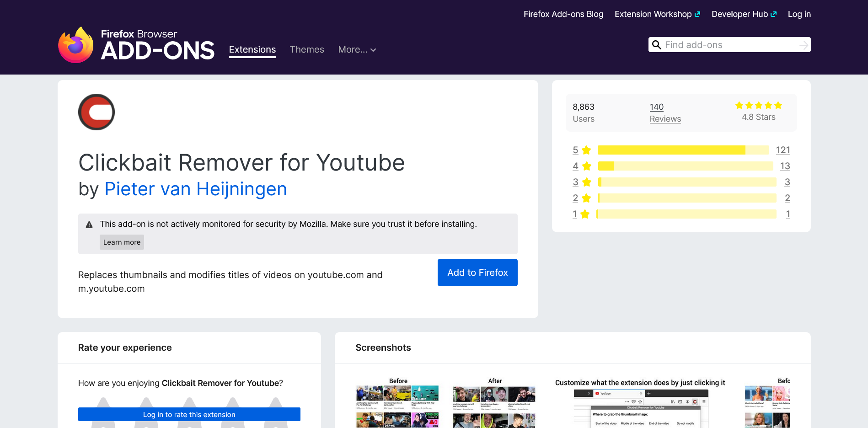Open the Firefox Add-ons Blog link
Screen dimensions: 868x428
point(563,14)
